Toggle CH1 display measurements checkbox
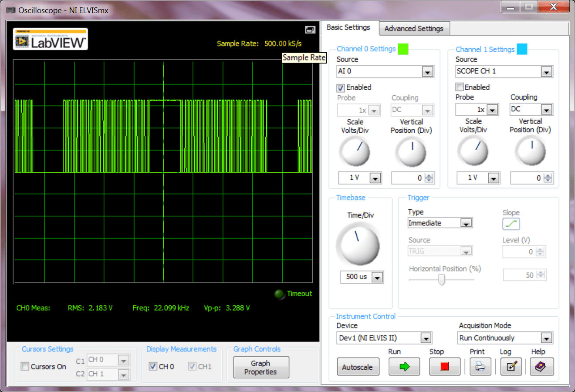This screenshot has width=575, height=392. click(192, 366)
